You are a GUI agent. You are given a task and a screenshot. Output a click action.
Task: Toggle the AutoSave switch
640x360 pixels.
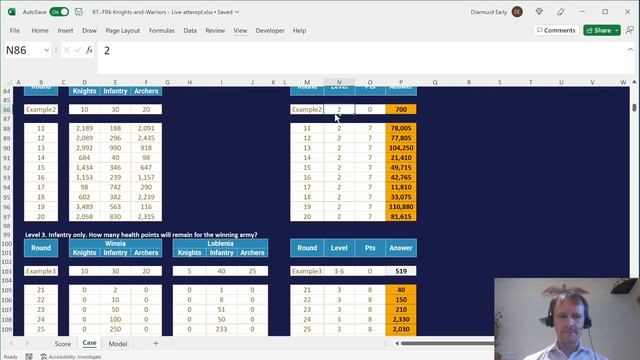(x=59, y=12)
